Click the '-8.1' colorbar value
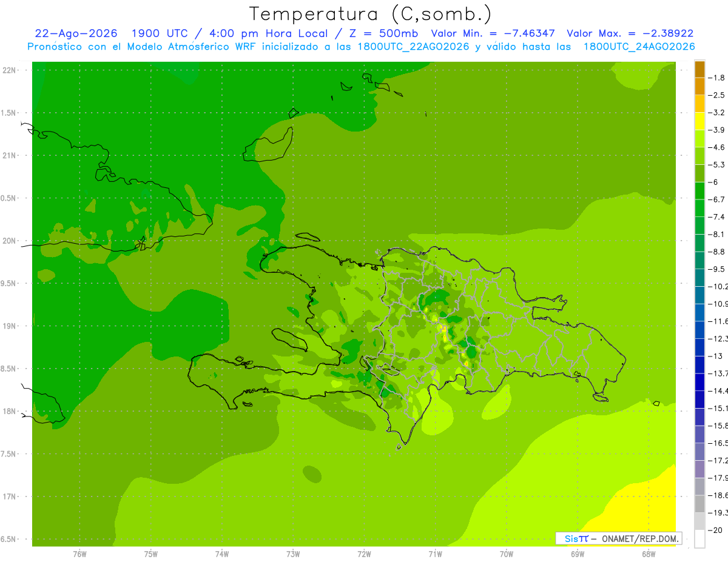This screenshot has width=728, height=562. [x=716, y=234]
